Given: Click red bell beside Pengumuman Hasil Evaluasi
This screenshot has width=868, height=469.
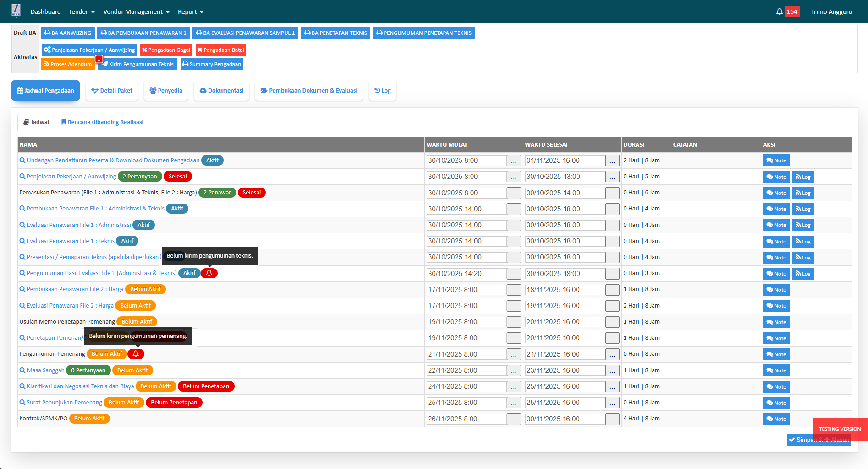Looking at the screenshot, I should click(x=209, y=273).
